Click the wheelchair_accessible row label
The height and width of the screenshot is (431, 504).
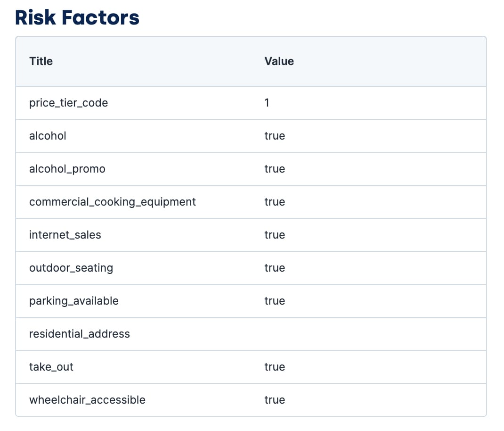tap(87, 400)
